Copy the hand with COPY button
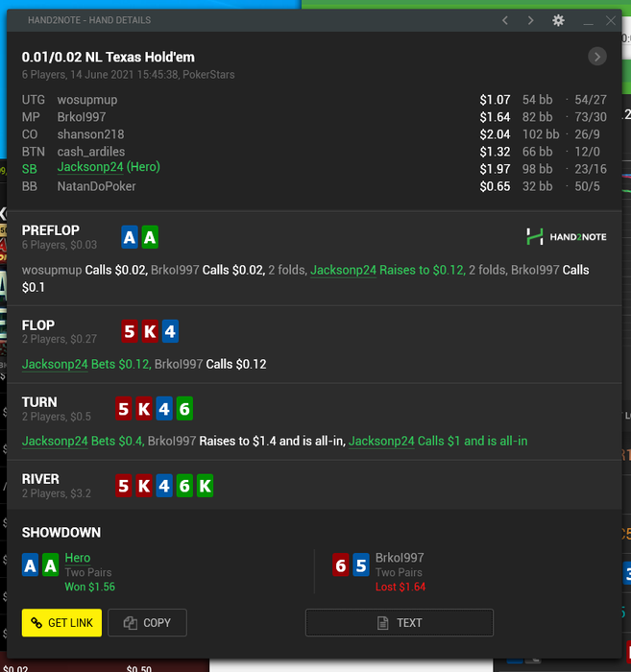This screenshot has width=631, height=672. click(x=147, y=622)
